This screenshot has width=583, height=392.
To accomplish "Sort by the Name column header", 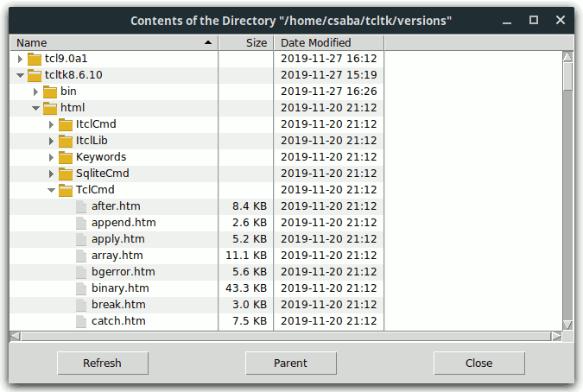I will coord(112,42).
